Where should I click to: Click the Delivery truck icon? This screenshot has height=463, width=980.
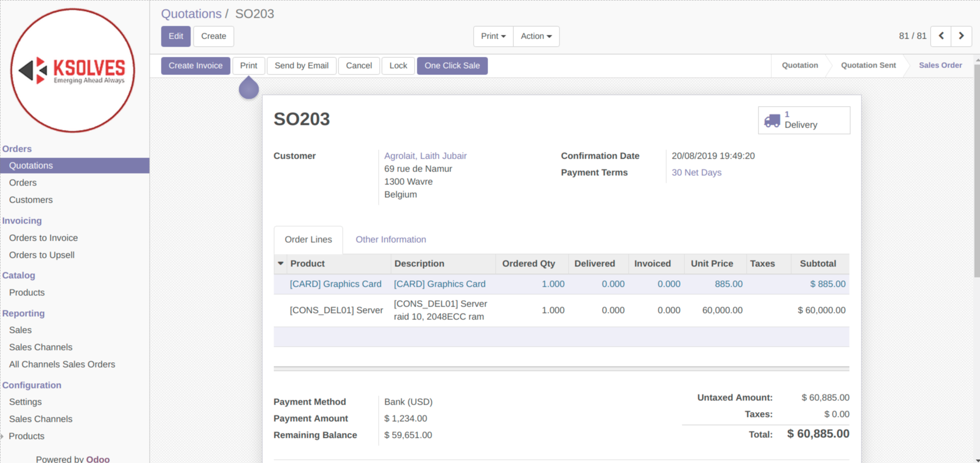772,121
